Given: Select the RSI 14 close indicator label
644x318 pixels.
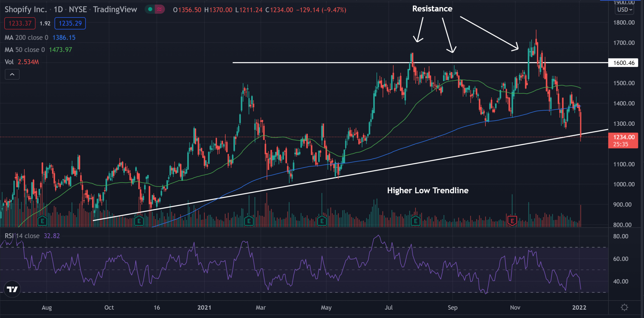Looking at the screenshot, I should coord(22,236).
